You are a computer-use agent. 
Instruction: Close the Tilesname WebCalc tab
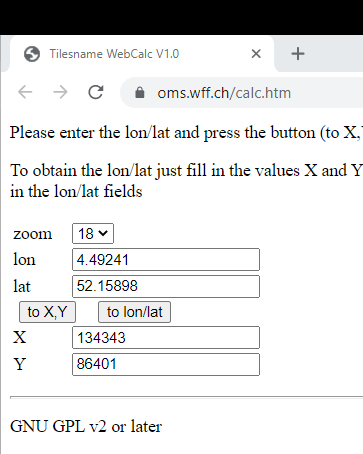[256, 54]
